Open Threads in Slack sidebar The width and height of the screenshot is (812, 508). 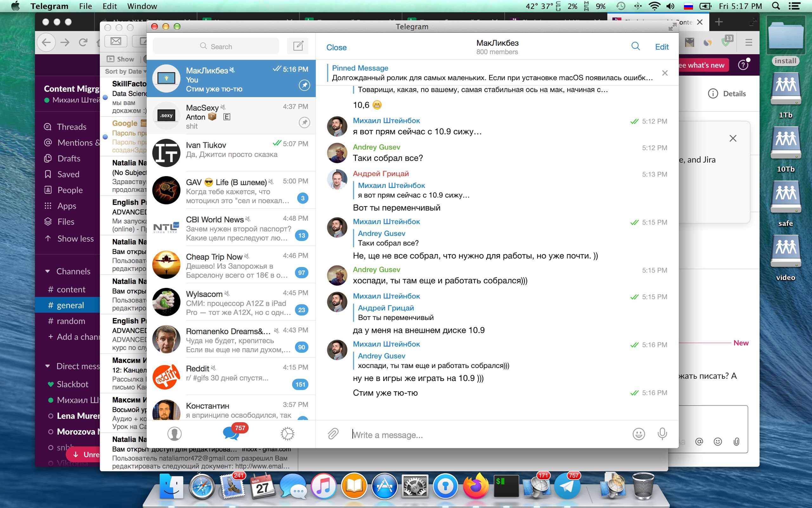pyautogui.click(x=65, y=127)
